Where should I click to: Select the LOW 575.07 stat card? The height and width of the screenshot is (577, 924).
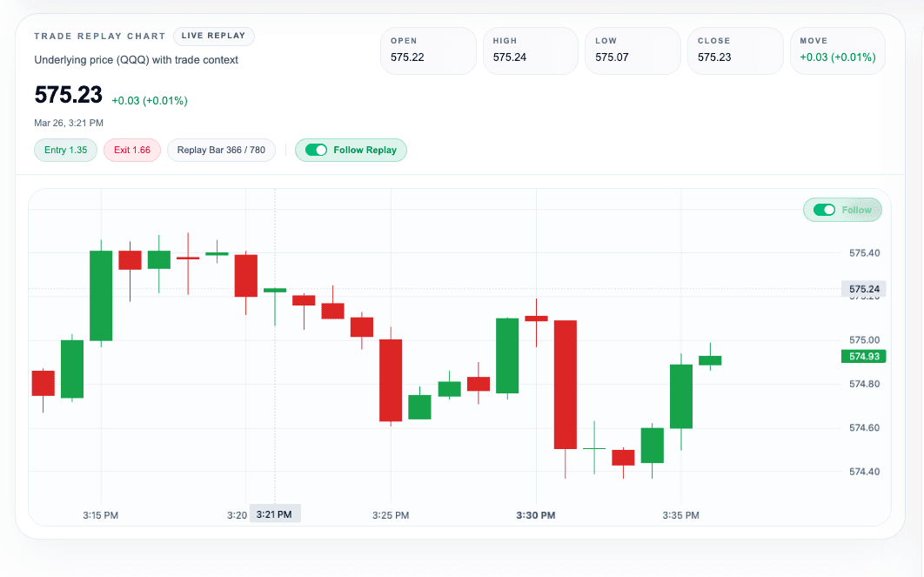[633, 50]
